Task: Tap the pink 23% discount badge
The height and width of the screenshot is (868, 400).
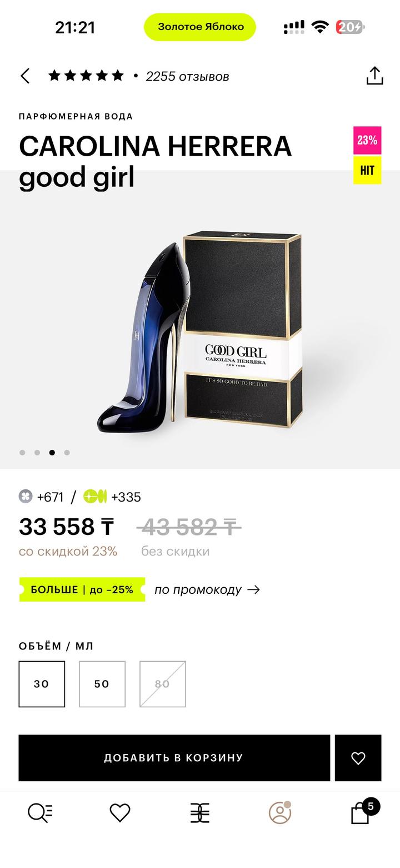Action: tap(367, 140)
